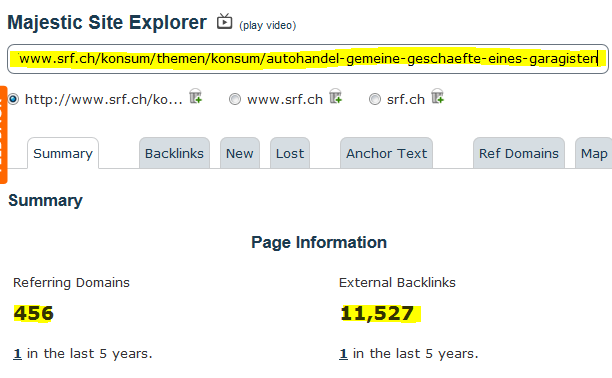Open the New tab
Viewport: 612px width, 378px height.
(240, 153)
